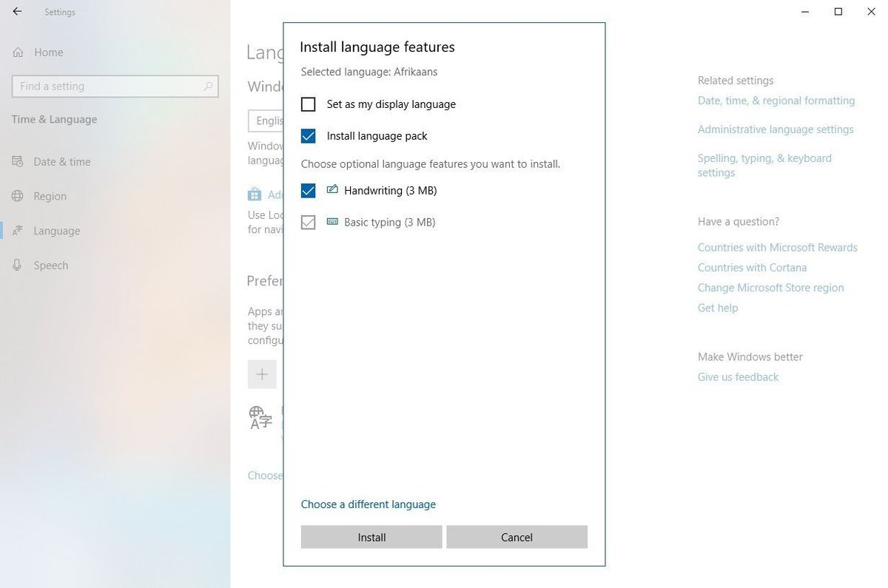Select Region in the sidebar
The height and width of the screenshot is (588, 888).
click(x=49, y=196)
